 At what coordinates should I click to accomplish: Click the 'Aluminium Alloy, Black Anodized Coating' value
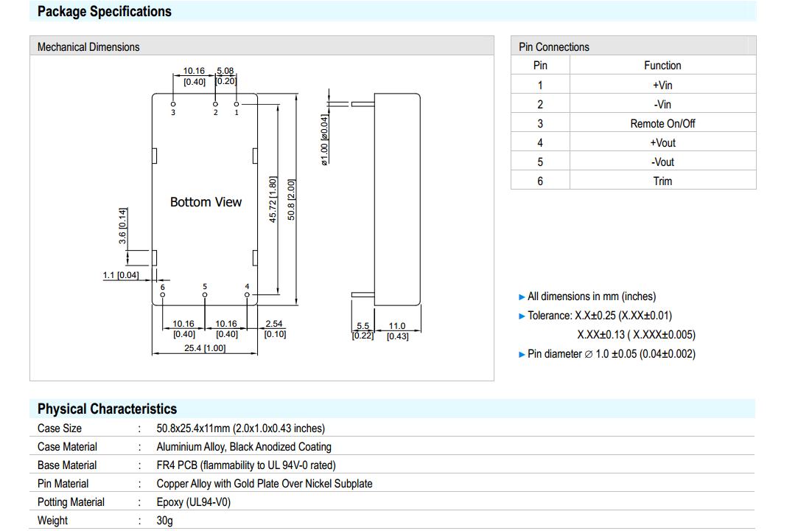[244, 447]
